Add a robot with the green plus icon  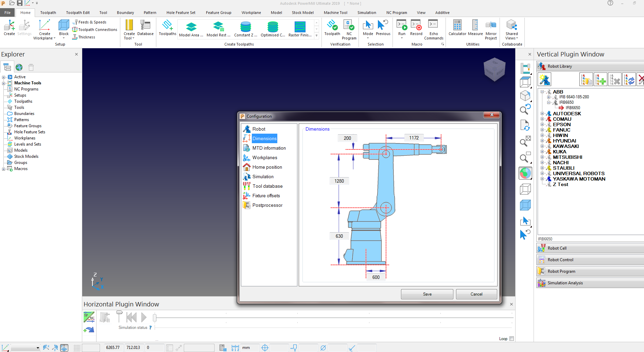tap(600, 79)
